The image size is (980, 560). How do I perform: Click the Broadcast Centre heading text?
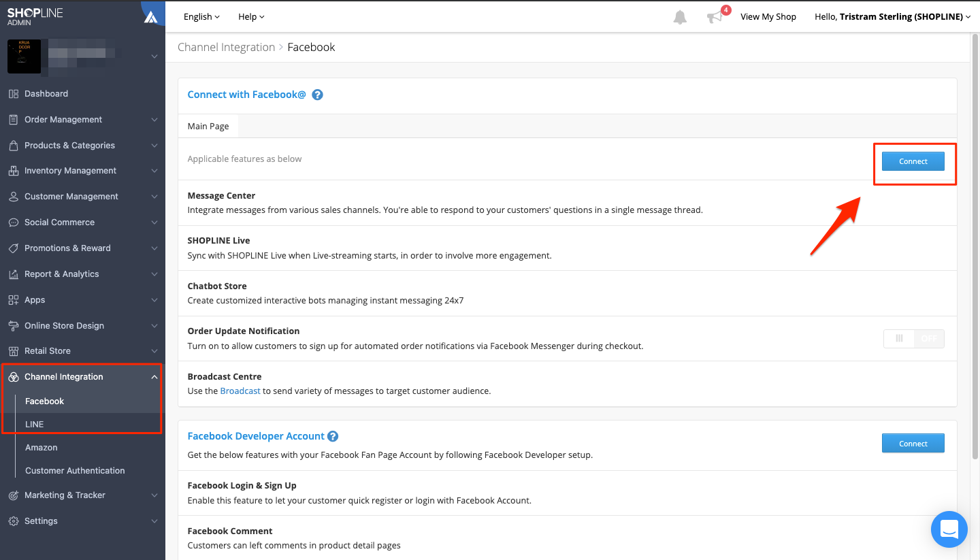tap(225, 377)
